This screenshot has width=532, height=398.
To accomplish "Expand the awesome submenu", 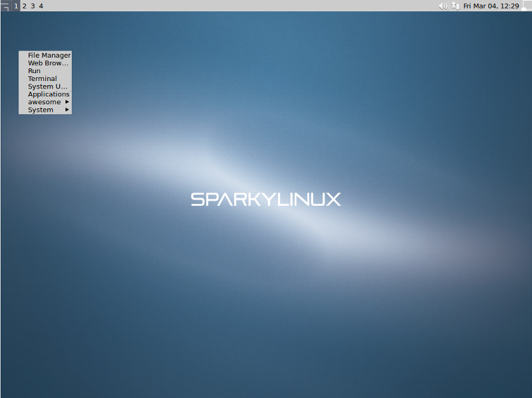I will click(45, 102).
